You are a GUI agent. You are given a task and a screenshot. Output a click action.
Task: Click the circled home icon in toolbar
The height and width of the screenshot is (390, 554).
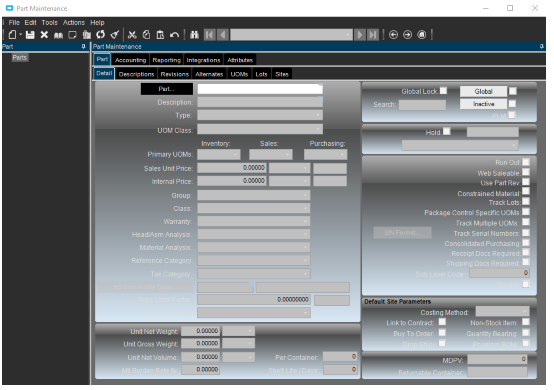422,35
